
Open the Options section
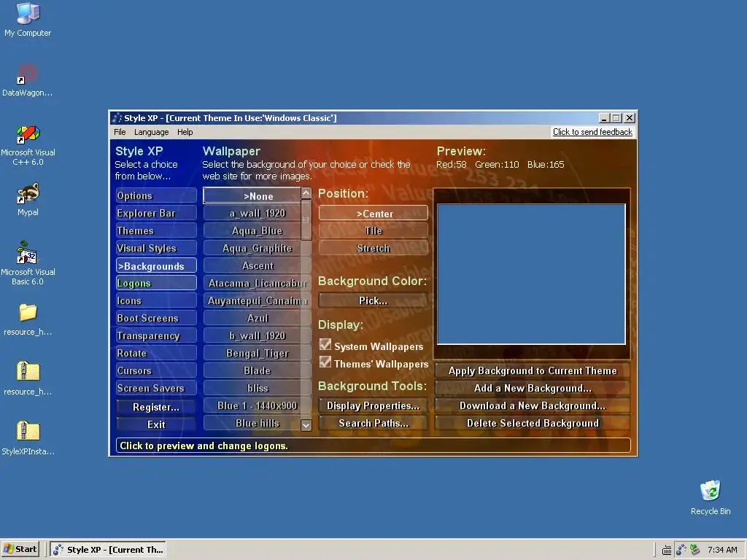point(156,195)
